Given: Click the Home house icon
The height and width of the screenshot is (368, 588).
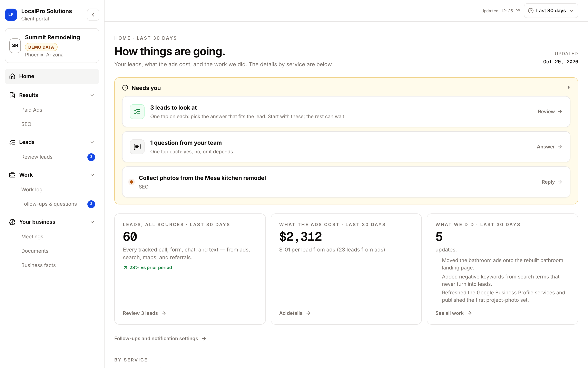Looking at the screenshot, I should coord(12,76).
